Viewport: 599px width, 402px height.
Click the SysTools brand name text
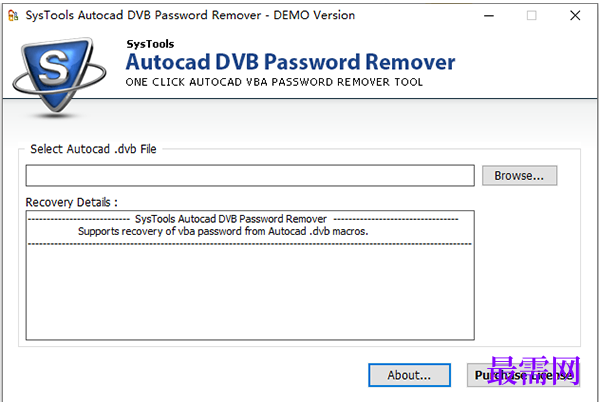coord(150,44)
